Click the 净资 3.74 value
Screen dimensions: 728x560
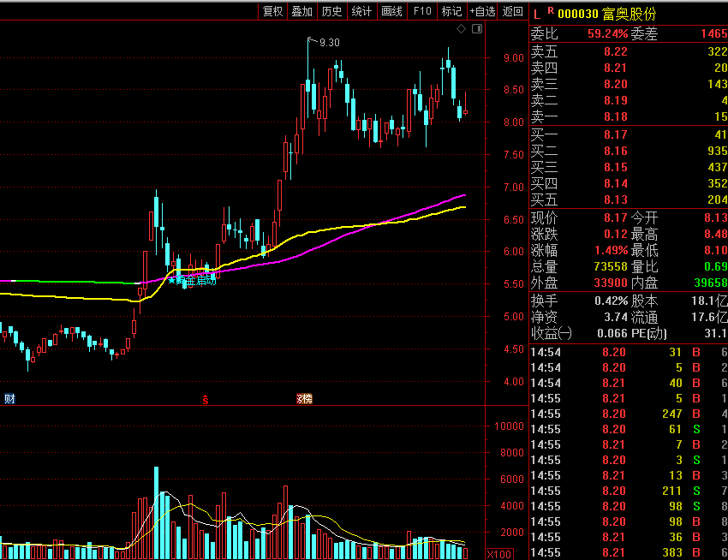616,317
